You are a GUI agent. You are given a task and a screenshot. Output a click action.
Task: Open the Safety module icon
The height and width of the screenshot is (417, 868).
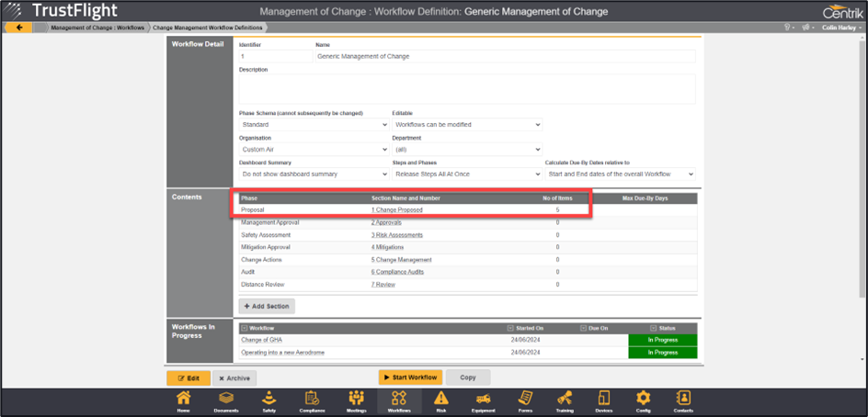268,400
